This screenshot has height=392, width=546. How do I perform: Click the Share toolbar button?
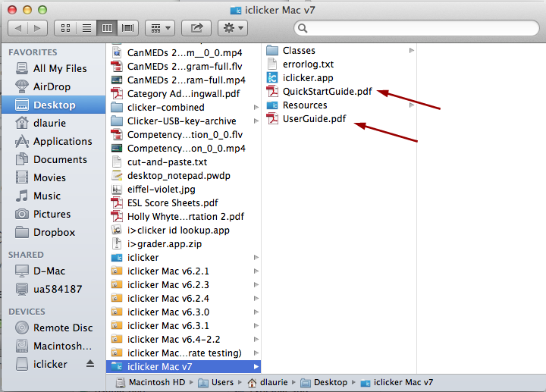197,28
